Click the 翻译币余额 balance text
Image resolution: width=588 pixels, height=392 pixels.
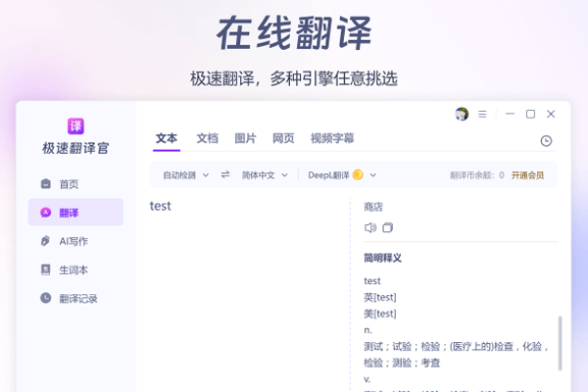click(477, 175)
